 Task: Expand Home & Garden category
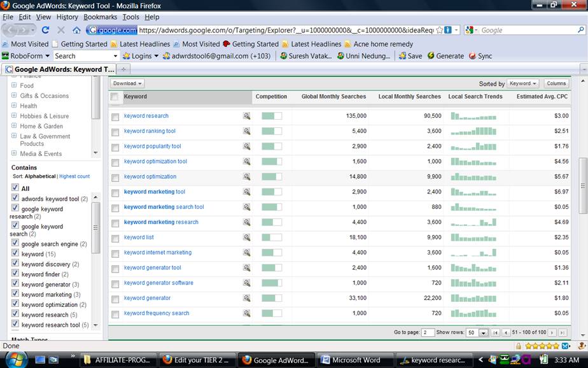tap(14, 125)
